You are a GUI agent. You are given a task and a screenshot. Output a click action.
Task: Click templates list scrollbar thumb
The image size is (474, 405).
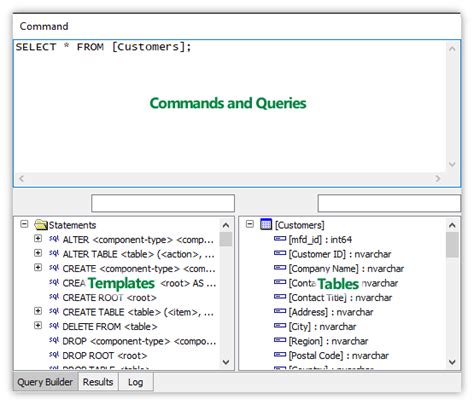226,239
